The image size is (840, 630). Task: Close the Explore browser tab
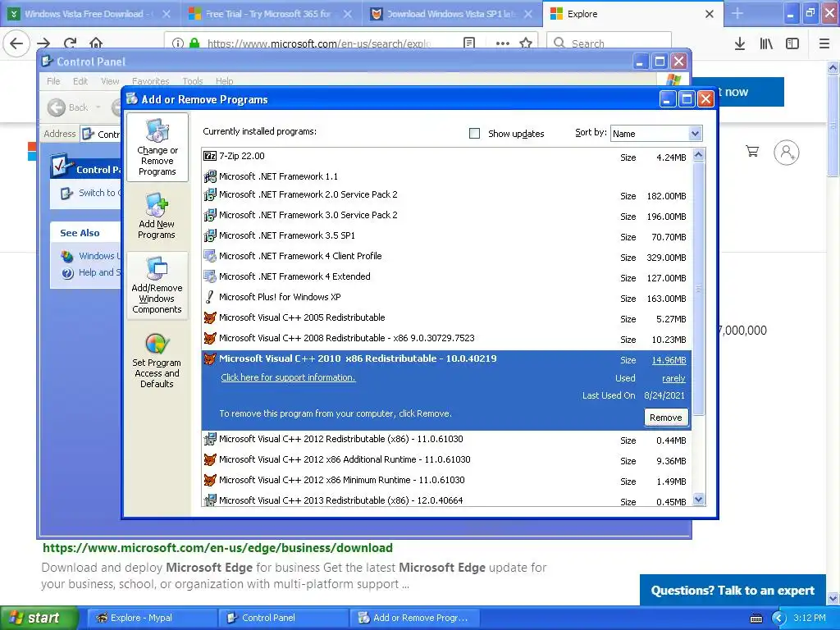[710, 14]
